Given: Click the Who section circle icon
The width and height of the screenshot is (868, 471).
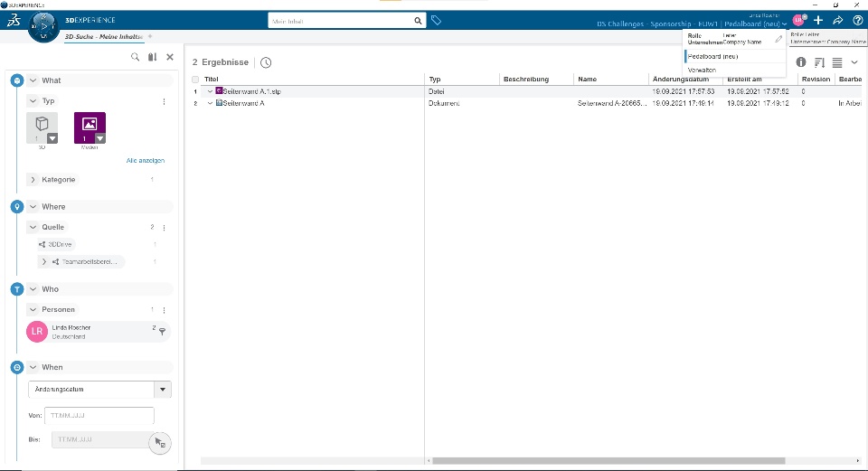Looking at the screenshot, I should click(x=17, y=289).
